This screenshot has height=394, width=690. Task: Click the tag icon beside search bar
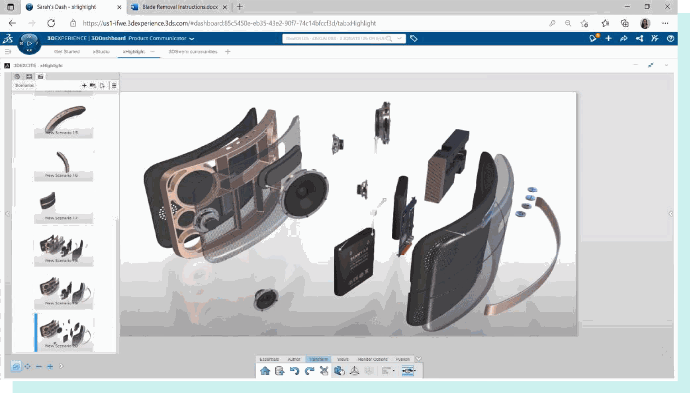point(414,39)
